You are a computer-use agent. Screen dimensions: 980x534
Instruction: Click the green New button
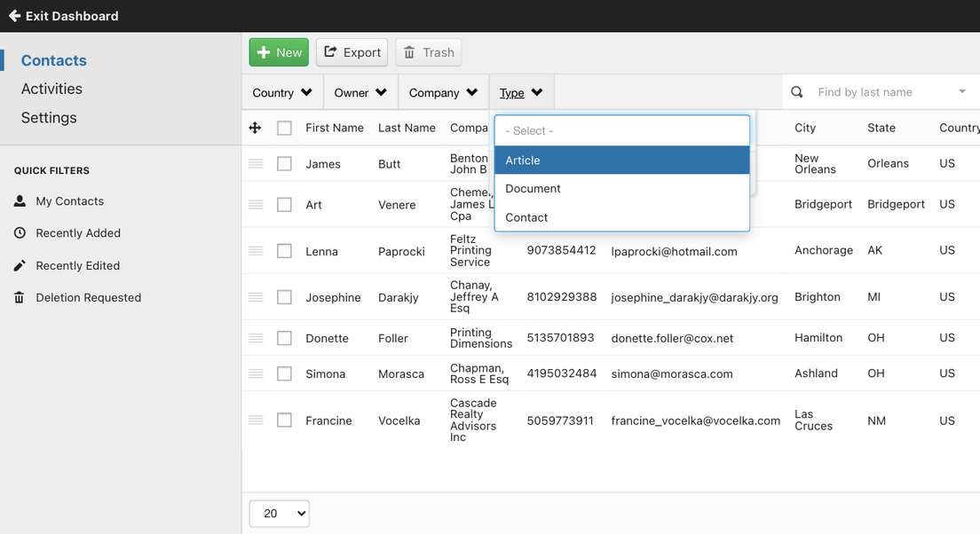coord(279,52)
